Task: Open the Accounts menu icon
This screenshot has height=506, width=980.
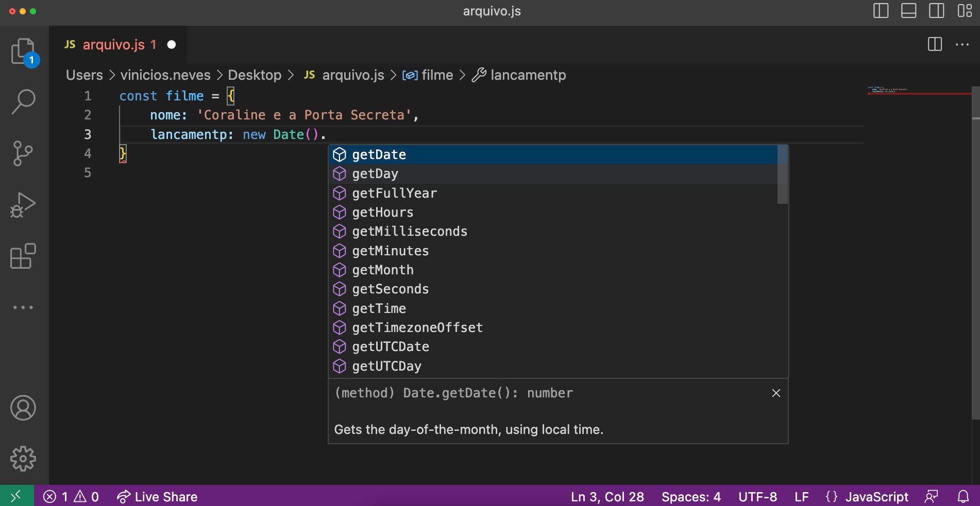Action: [23, 408]
